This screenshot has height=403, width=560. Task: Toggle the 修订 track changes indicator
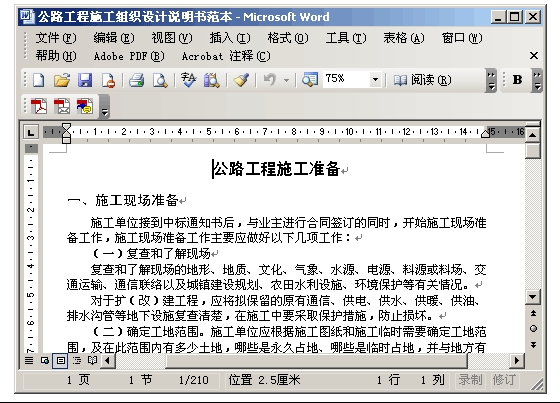[504, 380]
